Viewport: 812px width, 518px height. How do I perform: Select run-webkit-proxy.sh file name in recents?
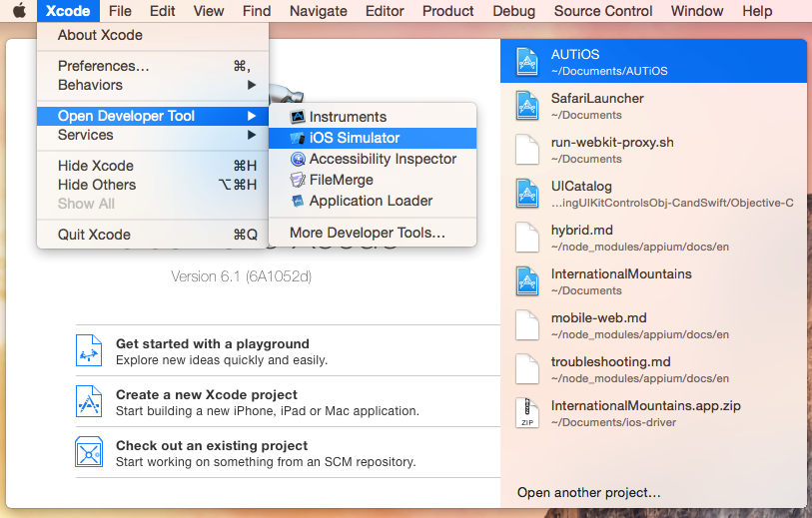[x=612, y=143]
